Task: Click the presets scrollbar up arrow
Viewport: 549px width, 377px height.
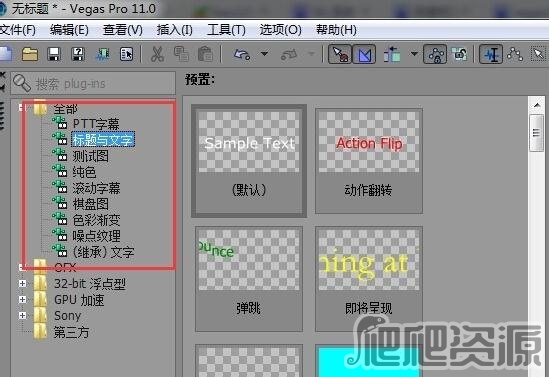Action: pyautogui.click(x=537, y=105)
